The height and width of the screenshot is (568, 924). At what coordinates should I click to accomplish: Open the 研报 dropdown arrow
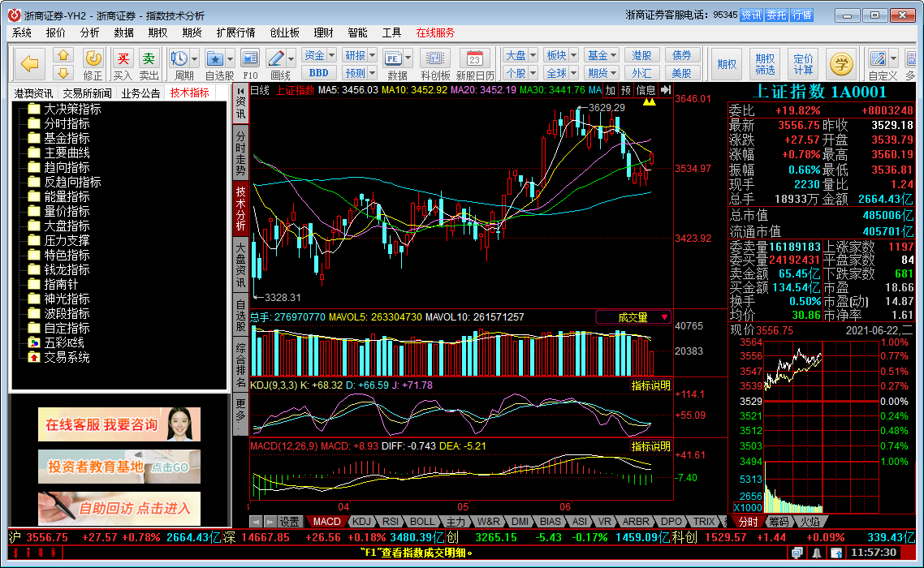click(x=372, y=55)
